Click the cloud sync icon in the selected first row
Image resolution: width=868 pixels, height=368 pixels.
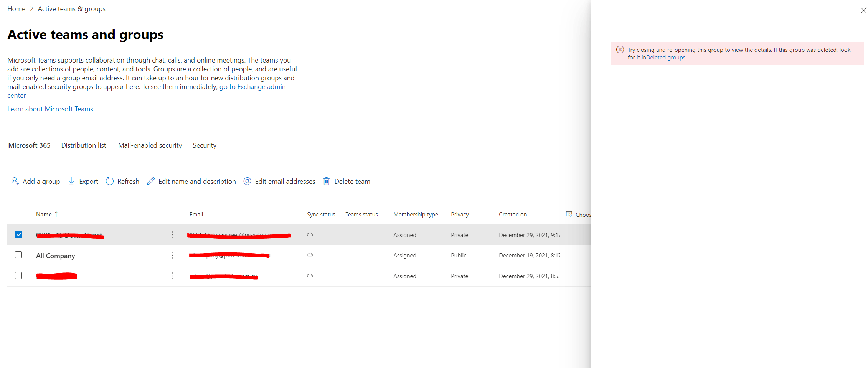click(310, 234)
